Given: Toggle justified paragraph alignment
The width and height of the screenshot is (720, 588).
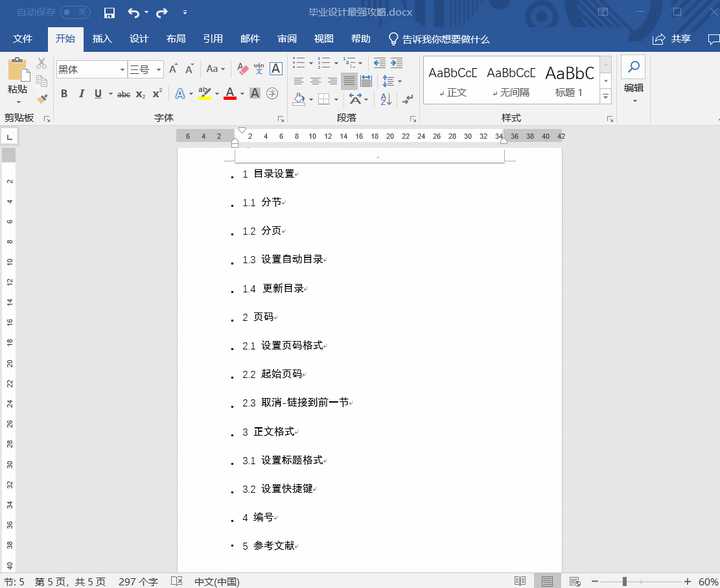Looking at the screenshot, I should pyautogui.click(x=349, y=81).
